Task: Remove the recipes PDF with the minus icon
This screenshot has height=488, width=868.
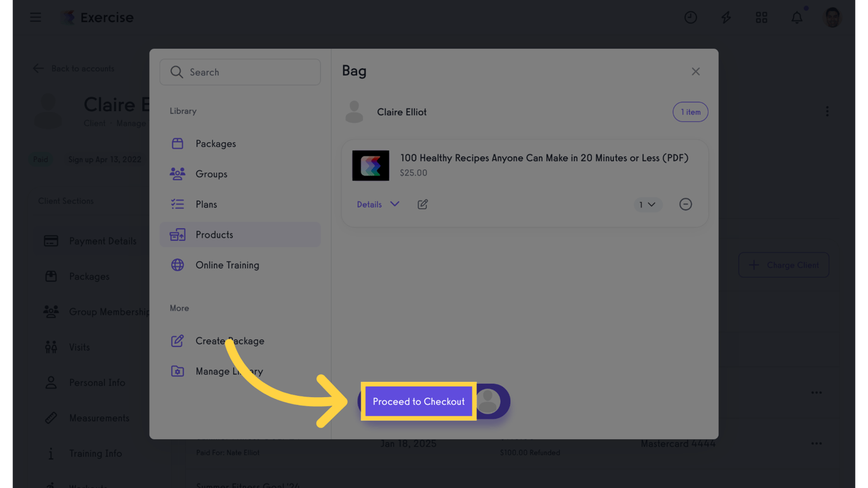Action: pyautogui.click(x=685, y=204)
